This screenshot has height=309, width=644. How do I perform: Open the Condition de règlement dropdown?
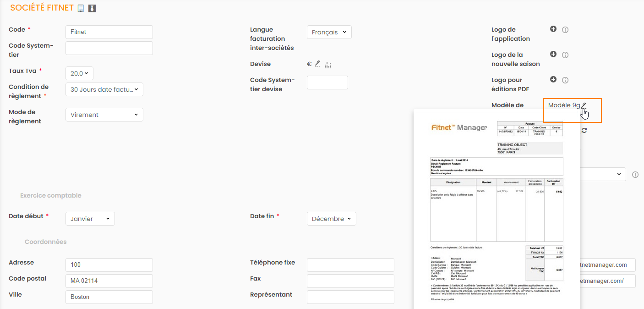tap(104, 89)
